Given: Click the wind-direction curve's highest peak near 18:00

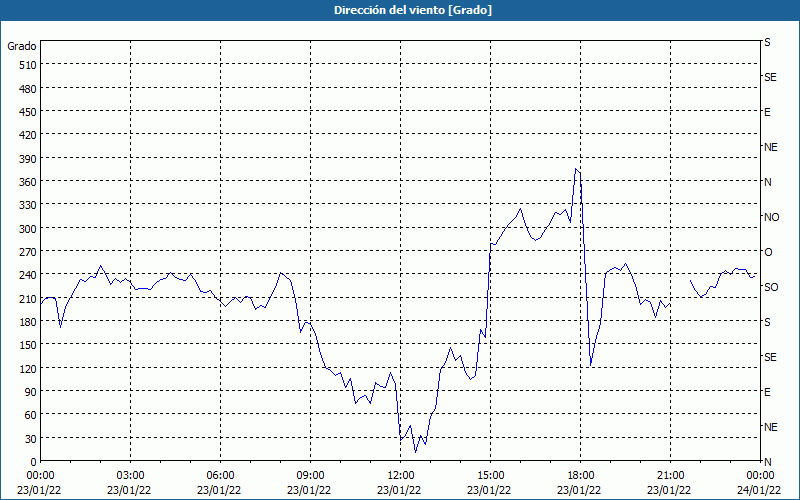Looking at the screenshot, I should pos(576,169).
